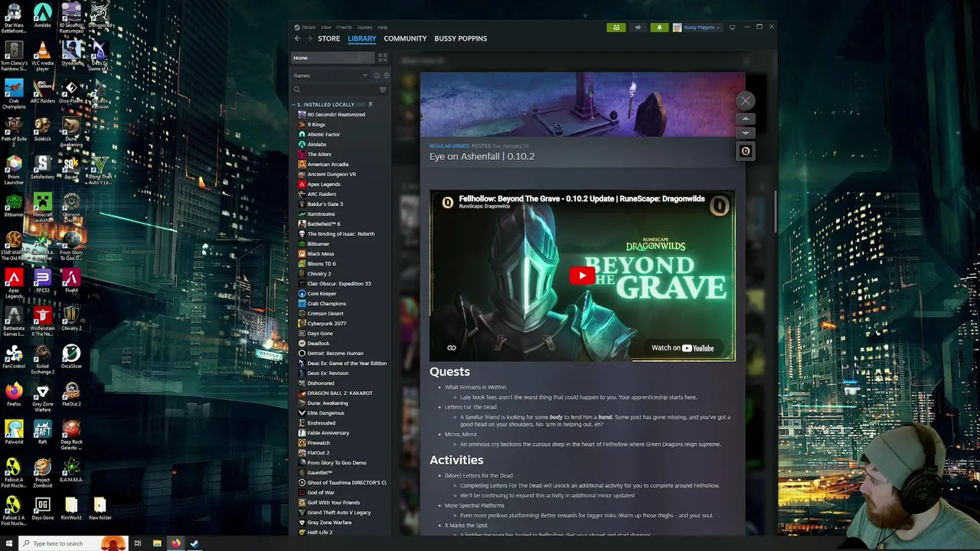Select Deep Rock-adjacent Deadlock library entry
980x551 pixels.
click(x=318, y=344)
